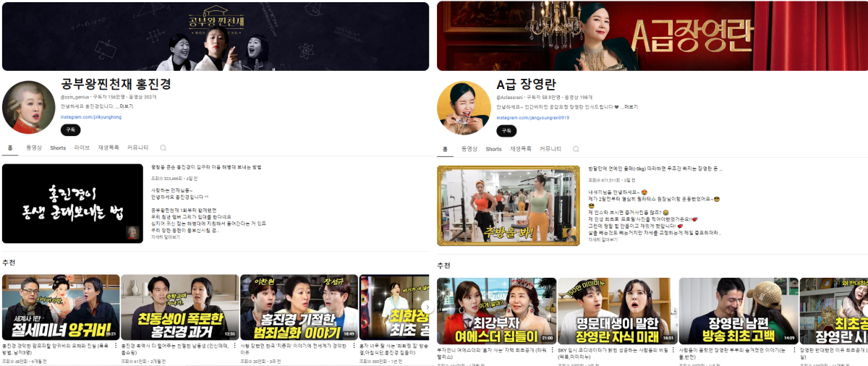The height and width of the screenshot is (366, 868).
Task: Open A급 장영란 channel profile avatar
Action: pos(464,108)
